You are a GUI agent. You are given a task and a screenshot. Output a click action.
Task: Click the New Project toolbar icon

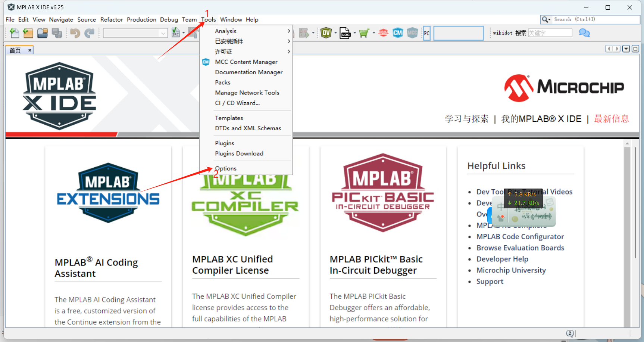pyautogui.click(x=28, y=33)
